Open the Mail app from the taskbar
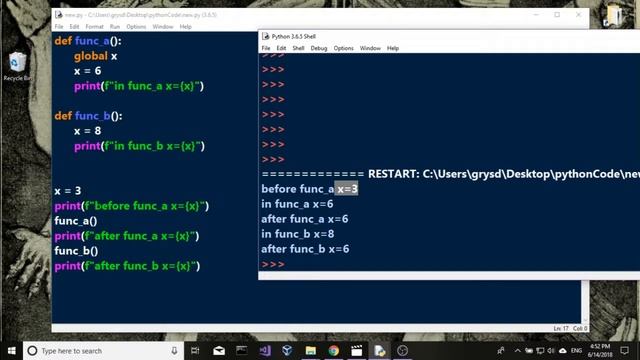The width and height of the screenshot is (640, 360). [219, 351]
